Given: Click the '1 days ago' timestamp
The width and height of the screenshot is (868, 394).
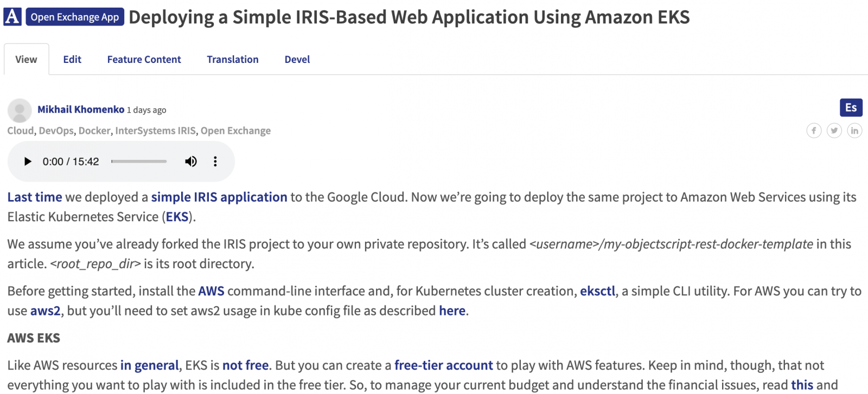Looking at the screenshot, I should [146, 110].
